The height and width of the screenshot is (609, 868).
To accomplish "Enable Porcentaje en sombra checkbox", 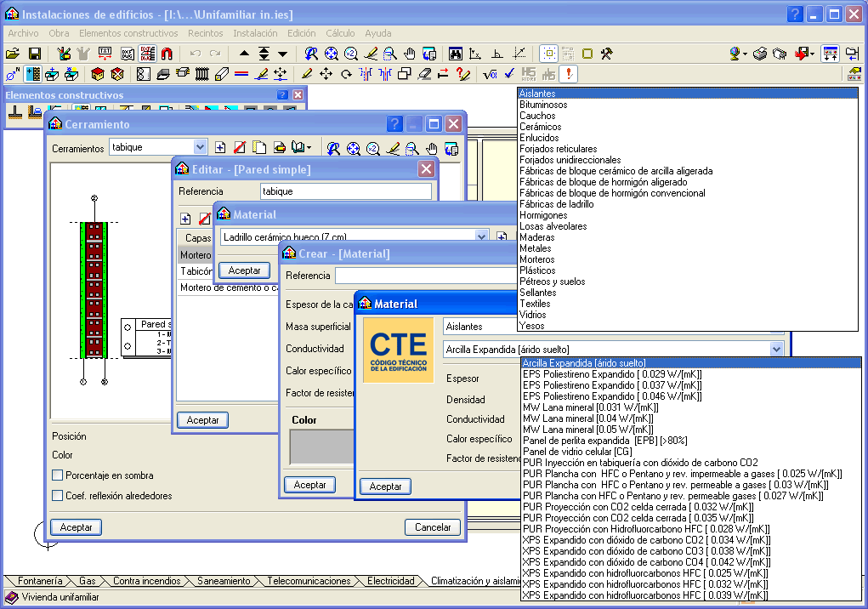I will (58, 475).
